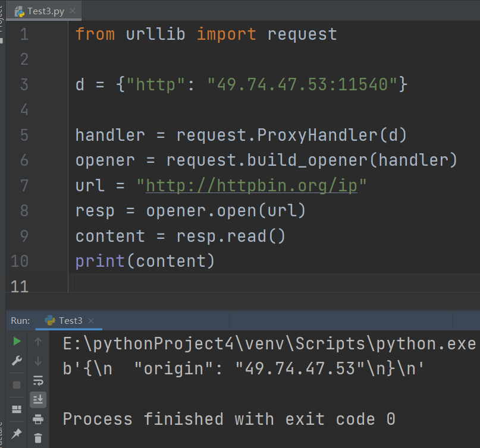The height and width of the screenshot is (448, 480).
Task: Print the console output using printer icon
Action: point(38,419)
